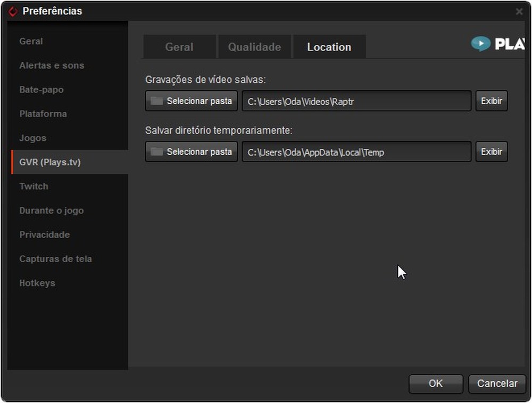Click the Cancelar button
The height and width of the screenshot is (403, 532).
click(x=497, y=384)
